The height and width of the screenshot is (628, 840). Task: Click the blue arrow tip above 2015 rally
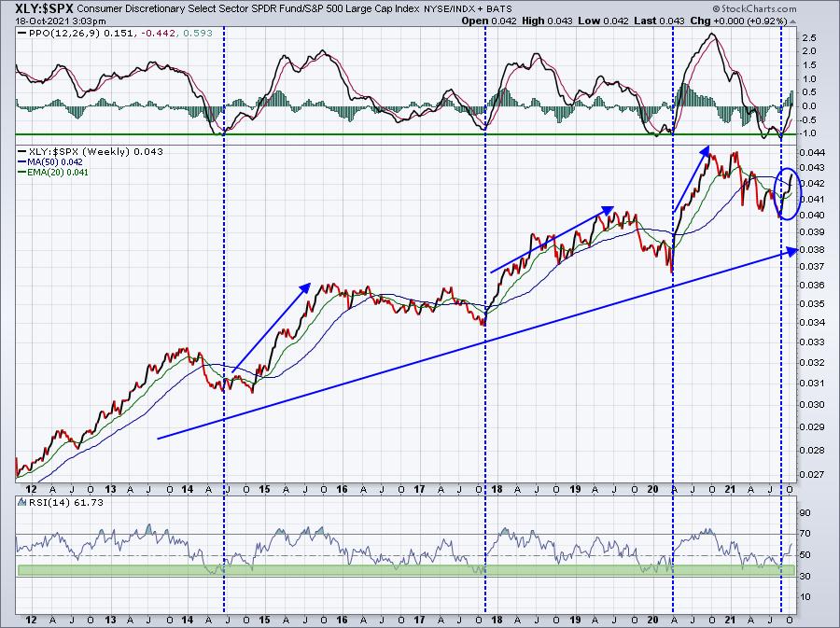(x=306, y=287)
